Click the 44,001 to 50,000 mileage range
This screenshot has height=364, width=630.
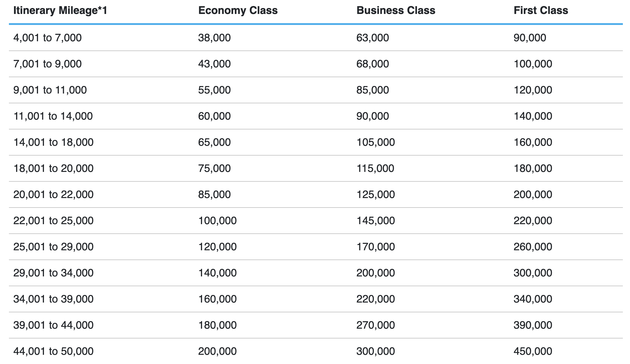click(53, 352)
